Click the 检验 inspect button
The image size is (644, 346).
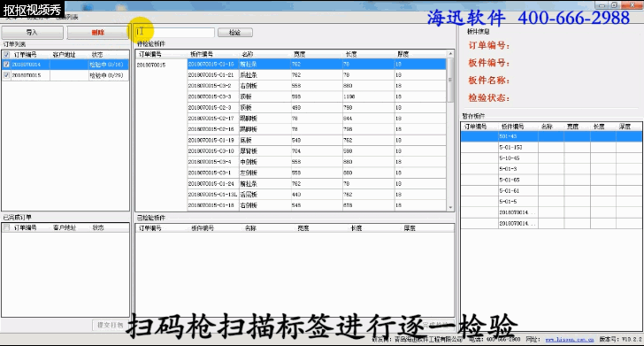point(235,33)
